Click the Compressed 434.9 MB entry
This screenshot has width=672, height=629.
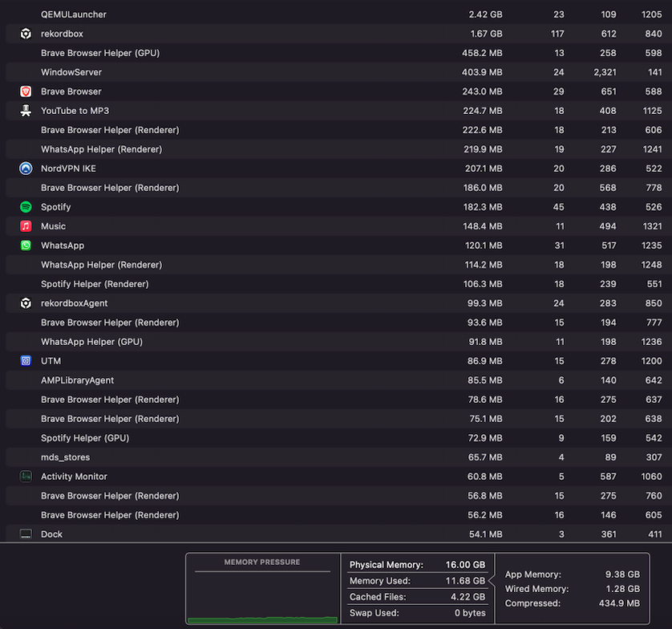pos(572,603)
